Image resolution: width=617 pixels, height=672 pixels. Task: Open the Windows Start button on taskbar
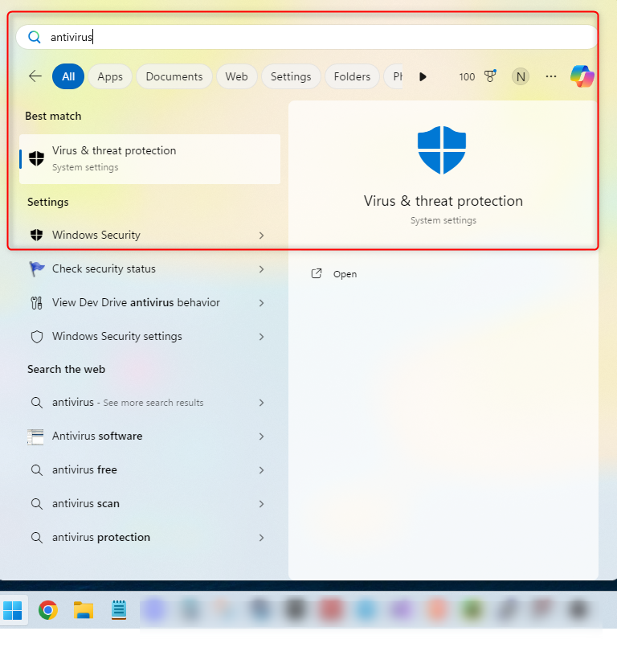point(13,610)
